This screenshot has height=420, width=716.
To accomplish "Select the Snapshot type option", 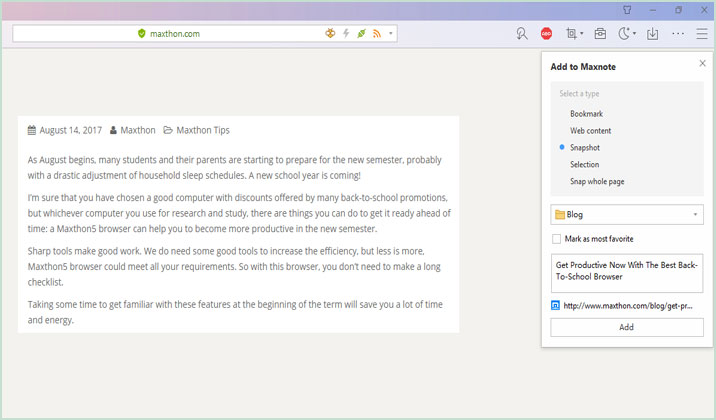I will [585, 147].
